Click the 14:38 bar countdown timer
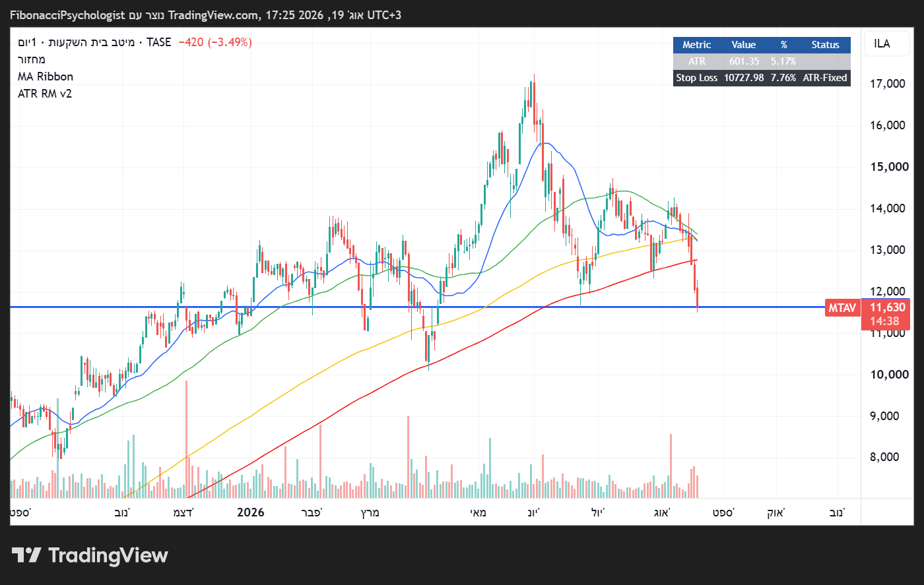The image size is (924, 585). pos(884,321)
